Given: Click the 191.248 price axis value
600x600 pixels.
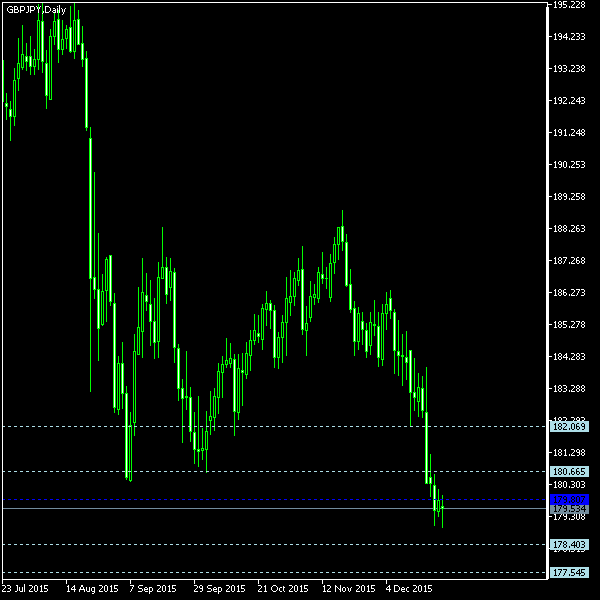Looking at the screenshot, I should click(x=569, y=133).
